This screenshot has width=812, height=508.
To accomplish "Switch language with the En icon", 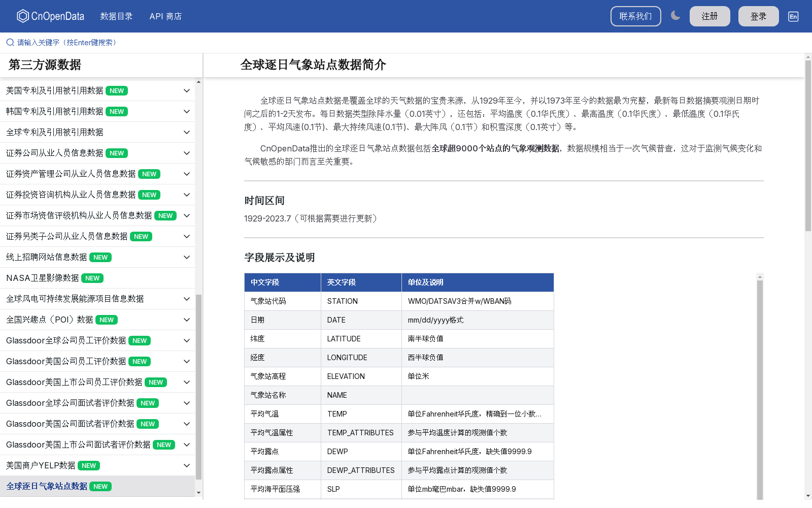I will [793, 16].
